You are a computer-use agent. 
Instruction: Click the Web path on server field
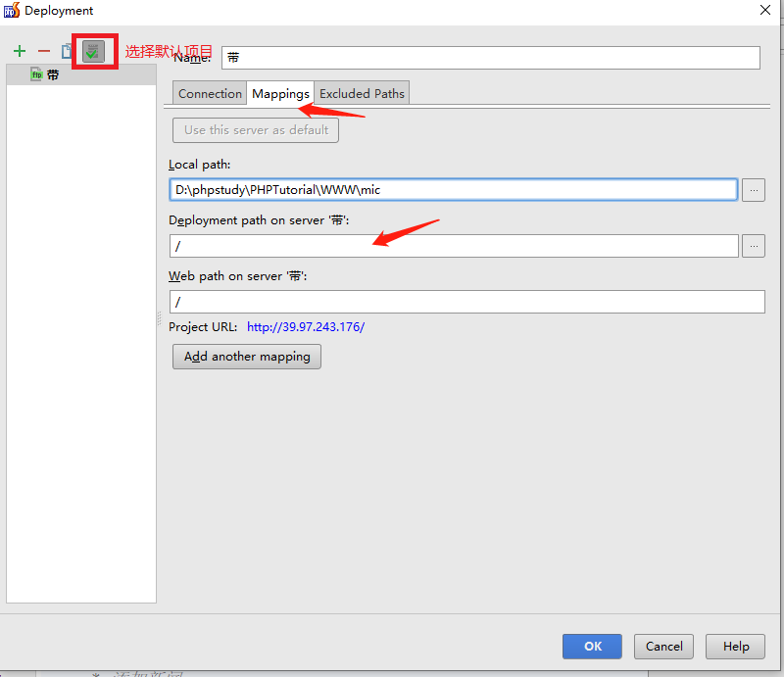pos(467,302)
